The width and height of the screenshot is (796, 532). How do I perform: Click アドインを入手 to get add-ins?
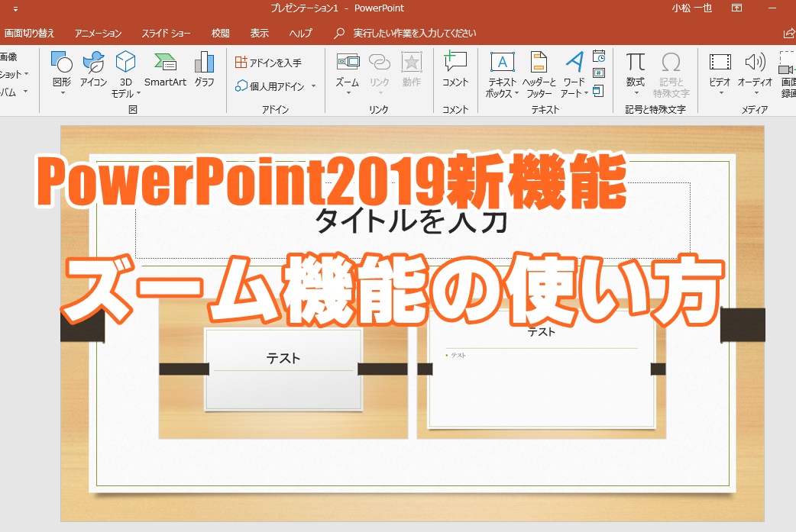pos(269,63)
